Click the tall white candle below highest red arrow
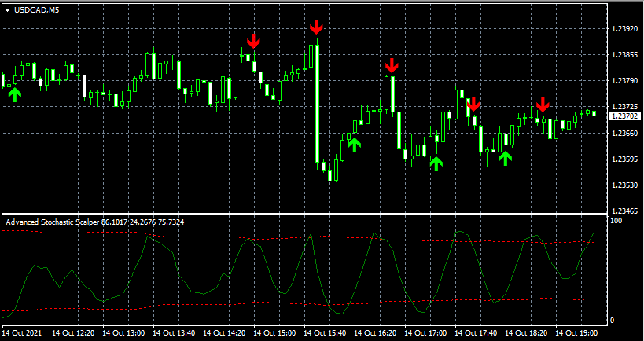This screenshot has width=644, height=341. point(316,102)
